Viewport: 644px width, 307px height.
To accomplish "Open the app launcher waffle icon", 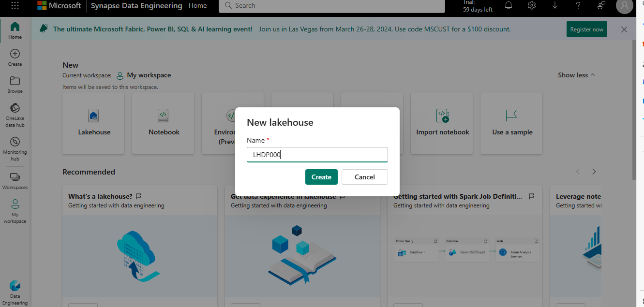I will (15, 6).
